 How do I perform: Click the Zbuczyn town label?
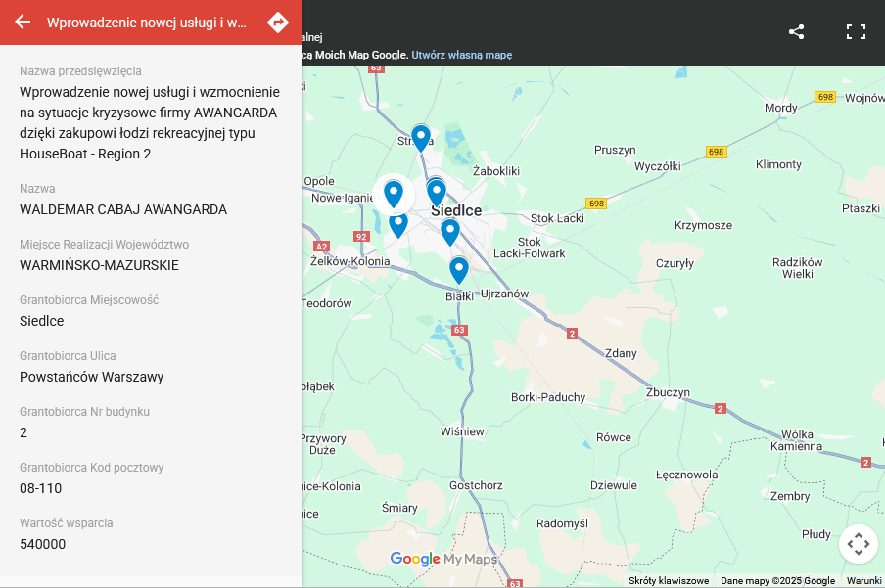[x=669, y=392]
